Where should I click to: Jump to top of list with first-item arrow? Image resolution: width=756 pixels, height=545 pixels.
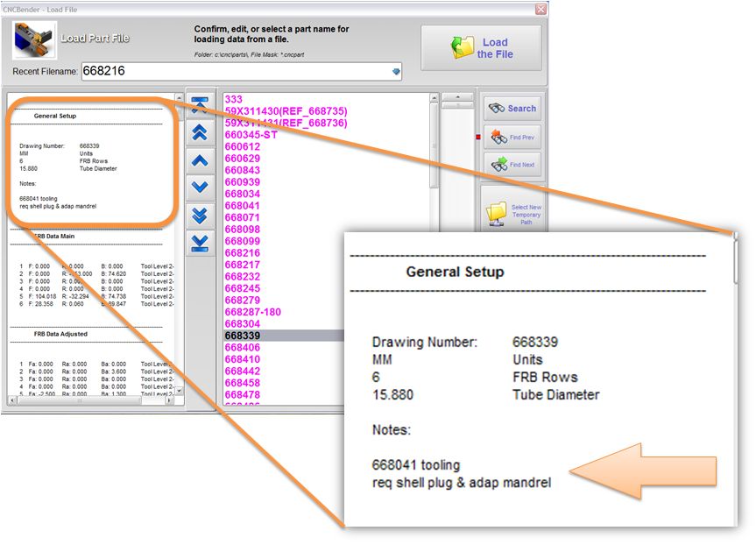click(x=200, y=105)
